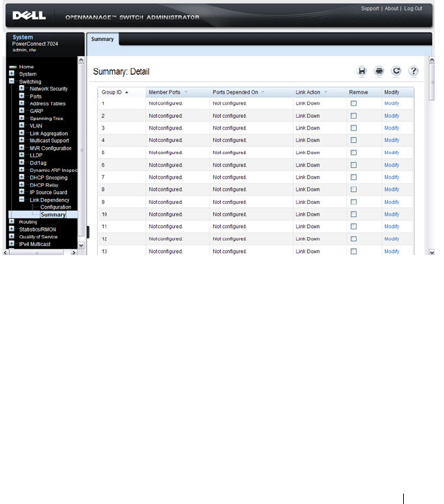Tick Remove checkbox for group 1

353,103
